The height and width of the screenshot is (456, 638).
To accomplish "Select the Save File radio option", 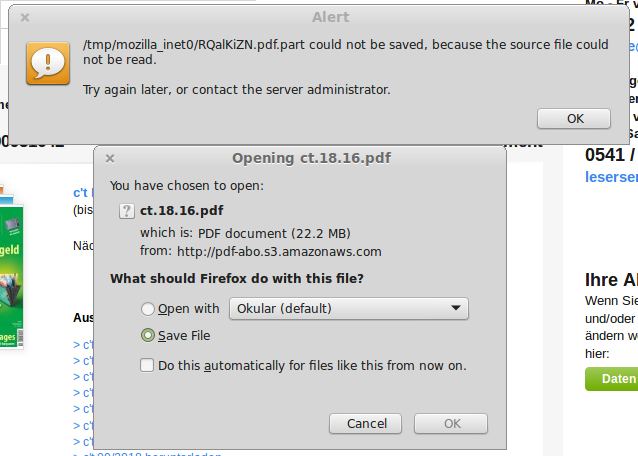I will (148, 336).
